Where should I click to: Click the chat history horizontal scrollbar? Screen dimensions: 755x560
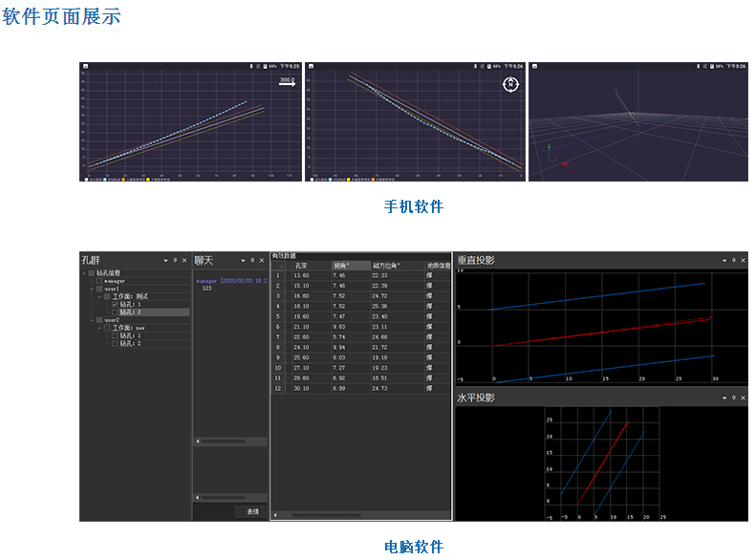point(230,442)
